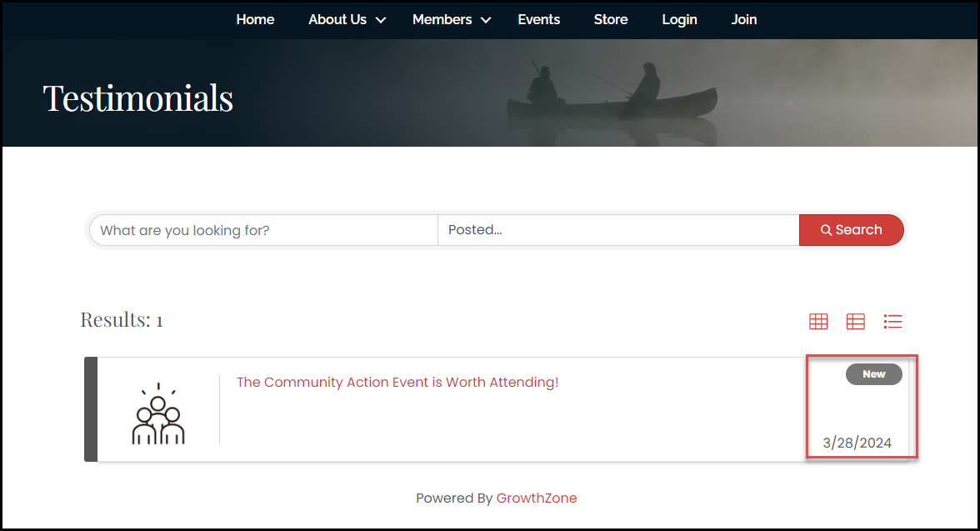Expand the Members chevron arrow

[x=486, y=20]
